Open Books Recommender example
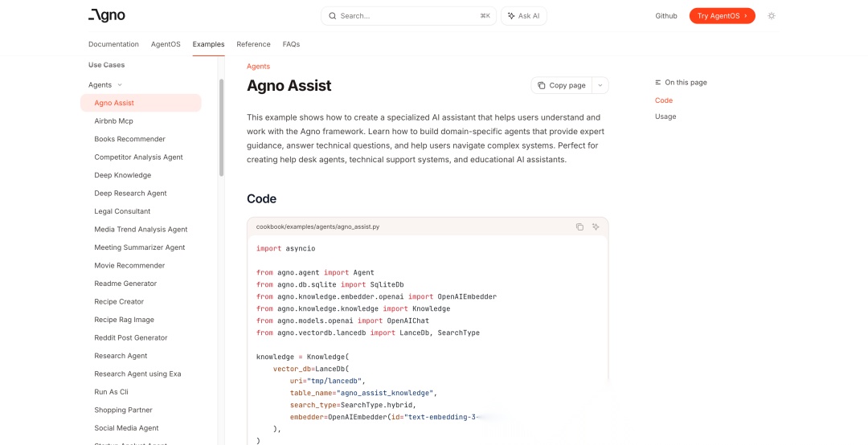Image resolution: width=868 pixels, height=445 pixels. tap(129, 139)
